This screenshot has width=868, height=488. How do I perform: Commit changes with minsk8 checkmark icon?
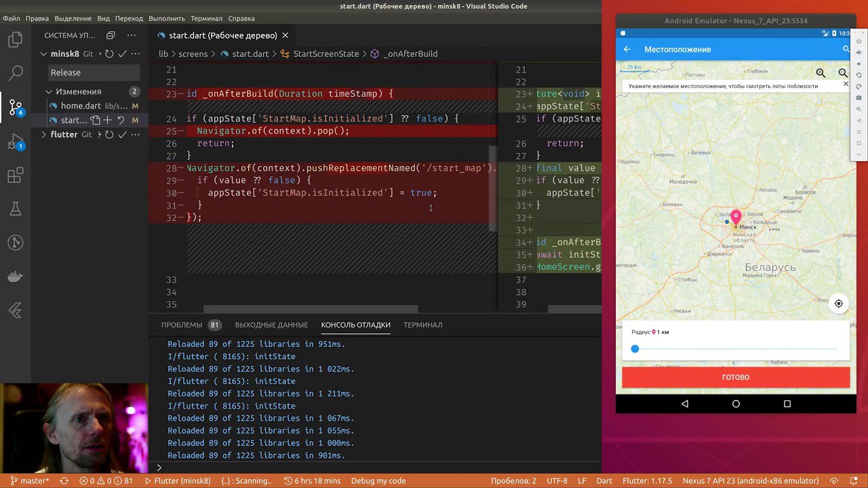click(122, 54)
